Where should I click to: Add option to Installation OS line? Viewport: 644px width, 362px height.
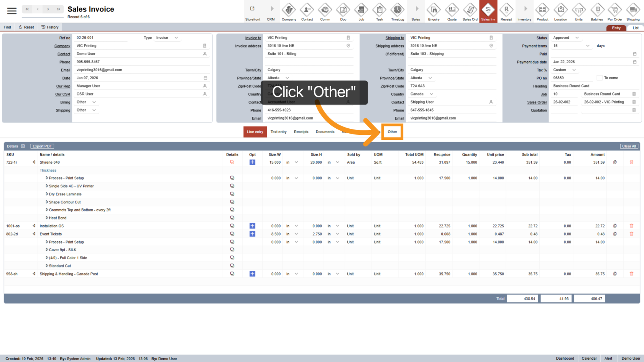252,226
